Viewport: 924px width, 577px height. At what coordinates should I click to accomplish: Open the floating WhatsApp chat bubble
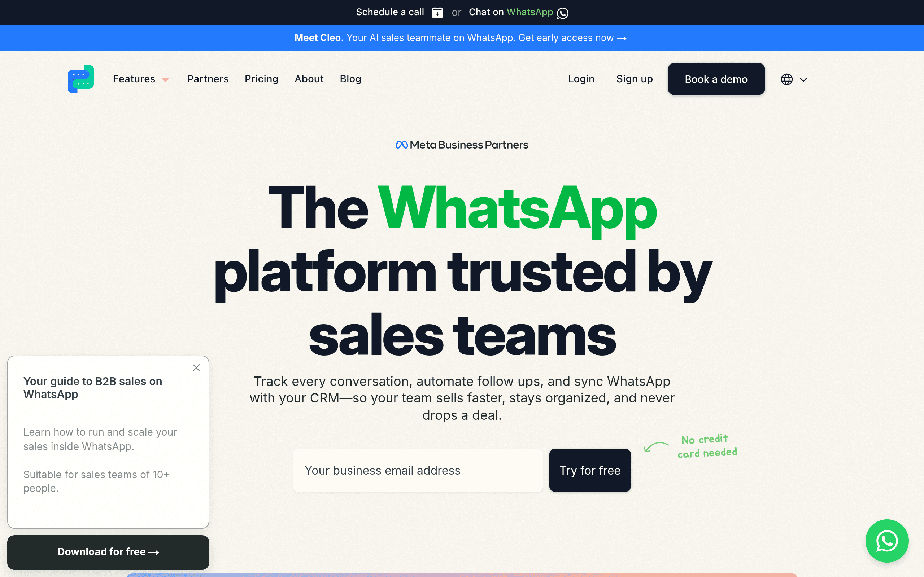(x=886, y=541)
